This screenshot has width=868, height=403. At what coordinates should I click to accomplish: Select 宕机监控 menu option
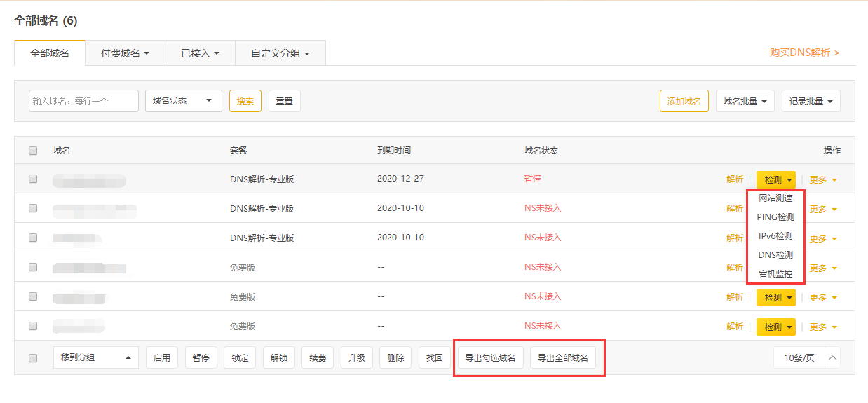point(775,274)
